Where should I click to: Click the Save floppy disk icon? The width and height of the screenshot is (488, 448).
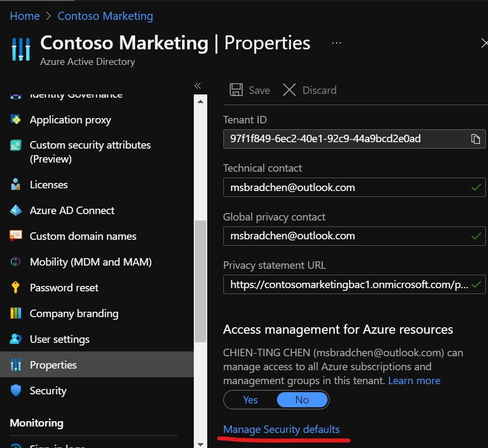(x=236, y=90)
